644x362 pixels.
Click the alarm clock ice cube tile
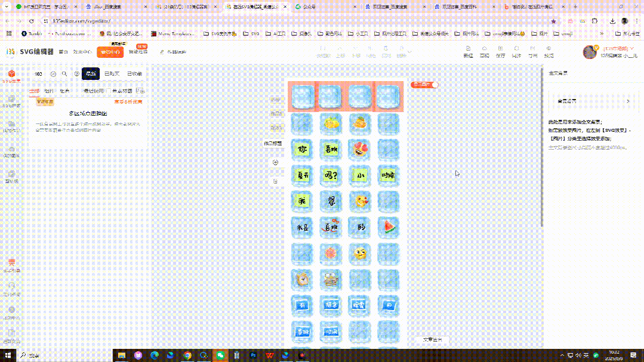(302, 280)
